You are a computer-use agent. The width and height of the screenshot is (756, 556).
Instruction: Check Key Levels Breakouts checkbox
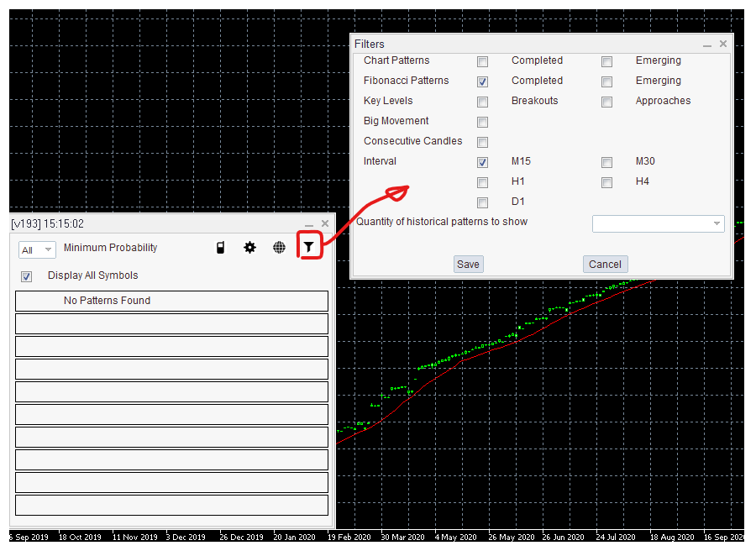(x=483, y=102)
